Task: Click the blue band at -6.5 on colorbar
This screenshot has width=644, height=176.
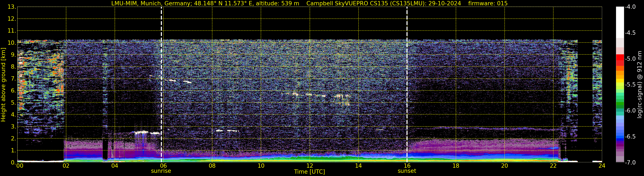Action: [620, 137]
